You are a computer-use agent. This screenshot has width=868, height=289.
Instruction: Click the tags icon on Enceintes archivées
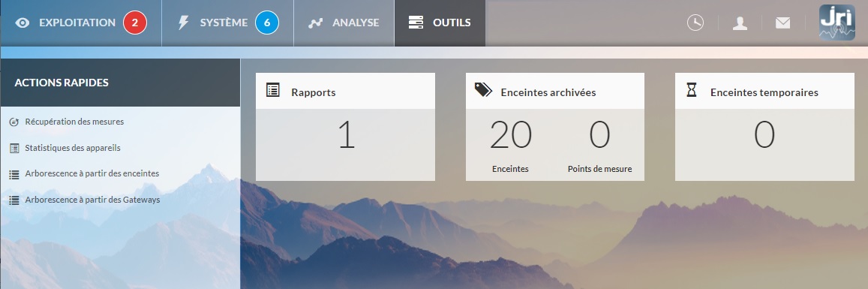tap(483, 89)
